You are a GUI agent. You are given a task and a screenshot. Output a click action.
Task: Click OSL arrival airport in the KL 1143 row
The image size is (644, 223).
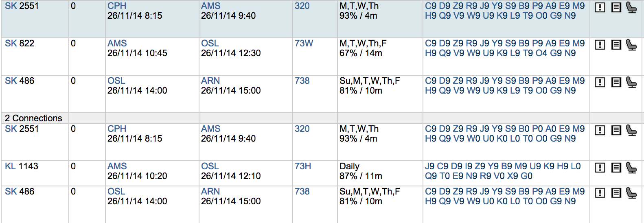pyautogui.click(x=210, y=166)
